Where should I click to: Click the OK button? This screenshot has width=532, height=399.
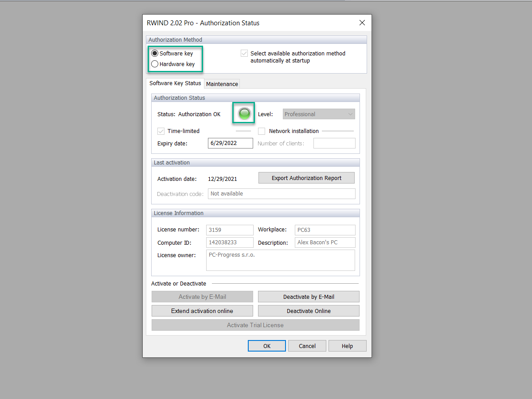(266, 345)
